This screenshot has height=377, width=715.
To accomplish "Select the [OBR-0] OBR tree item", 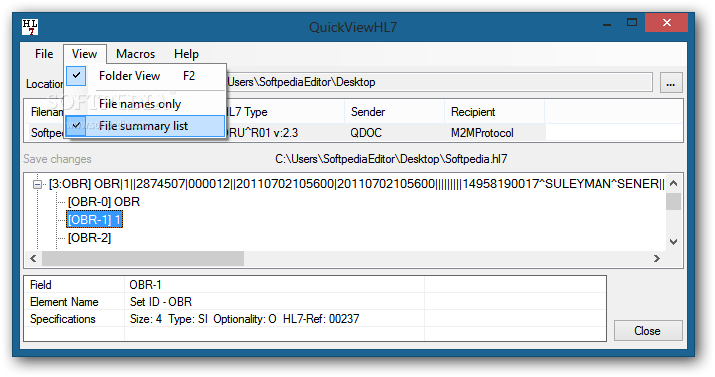I will (x=104, y=202).
